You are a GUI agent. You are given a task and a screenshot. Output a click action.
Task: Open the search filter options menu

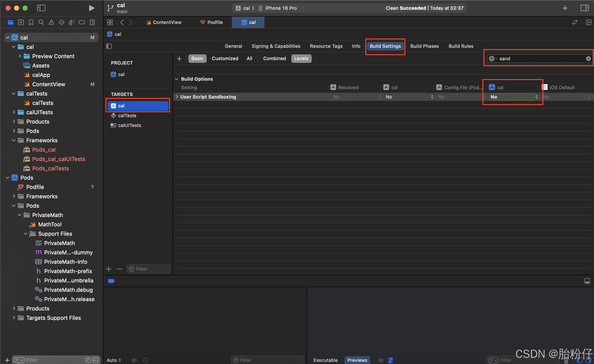click(x=493, y=58)
